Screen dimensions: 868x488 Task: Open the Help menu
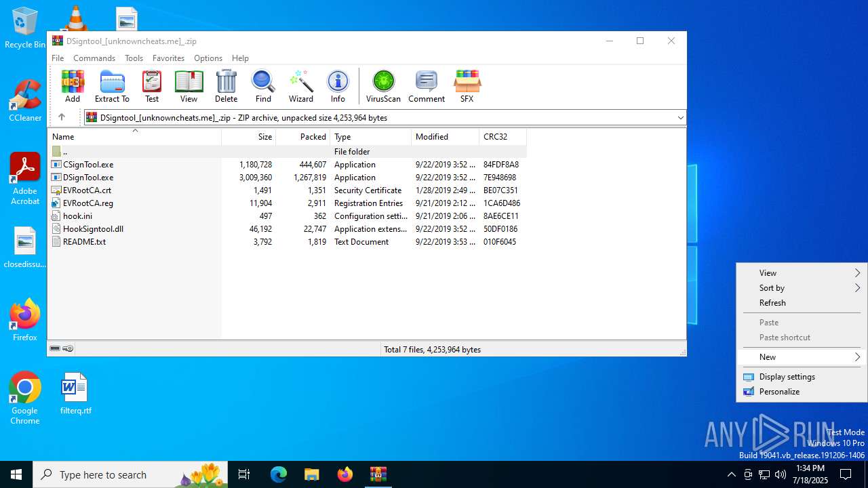point(240,58)
